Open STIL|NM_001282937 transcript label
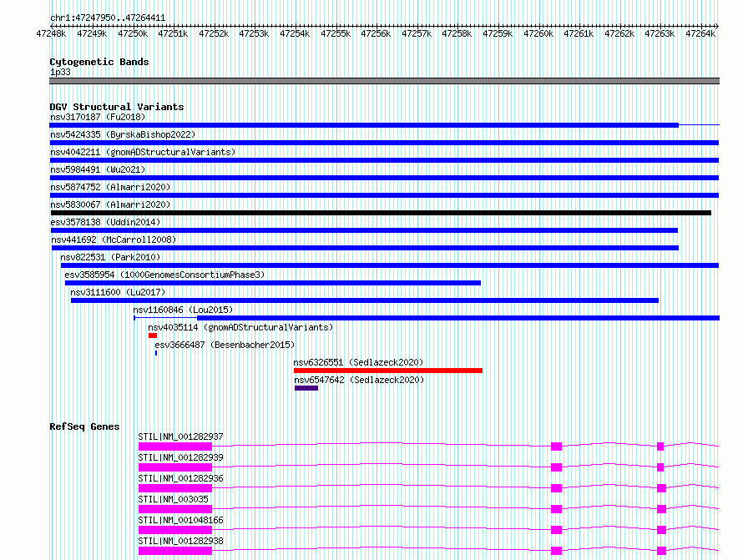Screen dimensions: 743x560 [x=180, y=436]
